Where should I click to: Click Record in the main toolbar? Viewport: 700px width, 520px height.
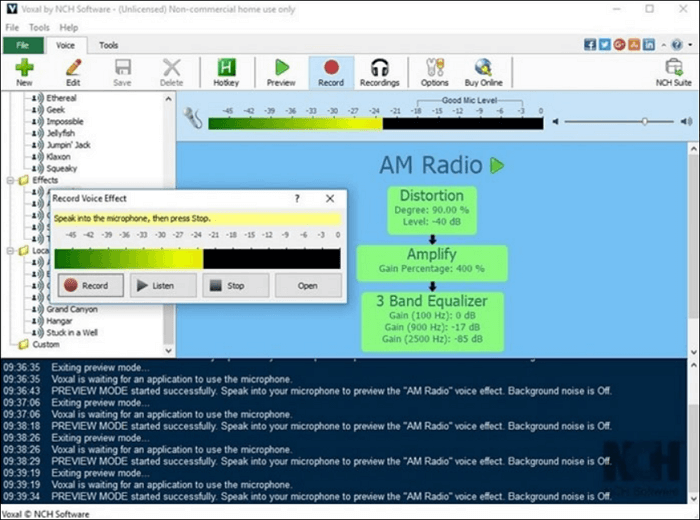[x=331, y=72]
